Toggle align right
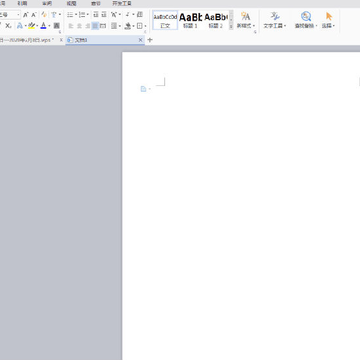The height and width of the screenshot is (360, 360). pos(88,26)
